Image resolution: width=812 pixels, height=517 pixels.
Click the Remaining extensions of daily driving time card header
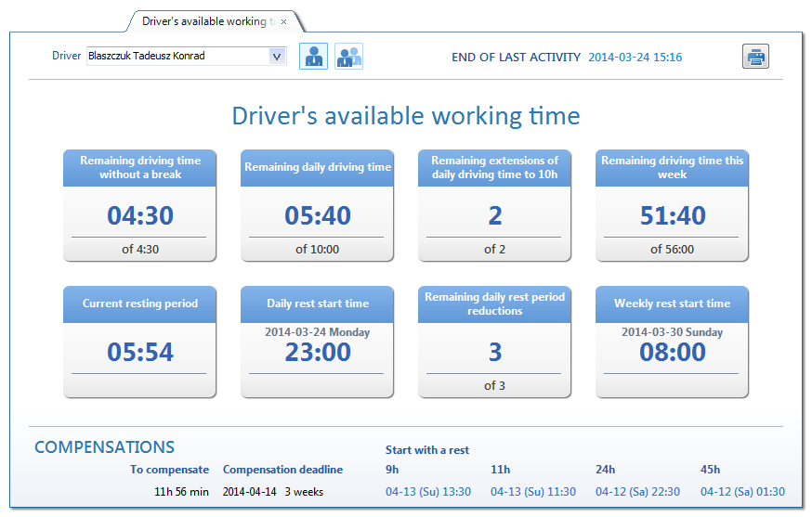(x=494, y=168)
